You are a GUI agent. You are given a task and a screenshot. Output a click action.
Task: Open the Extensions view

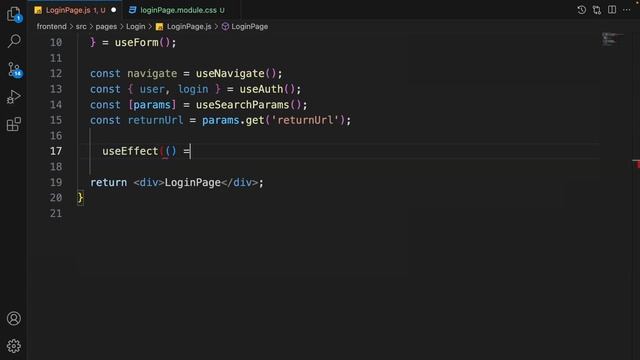(x=14, y=124)
